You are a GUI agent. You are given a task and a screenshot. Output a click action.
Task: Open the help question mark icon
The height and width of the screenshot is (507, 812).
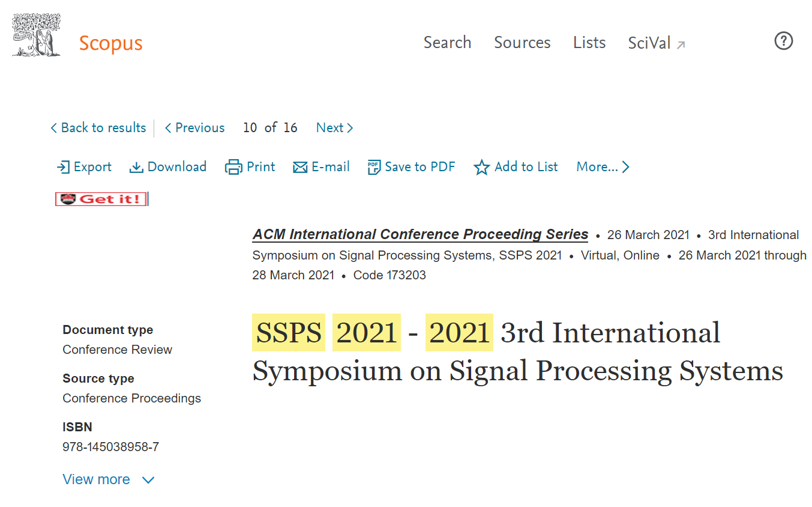(x=784, y=41)
